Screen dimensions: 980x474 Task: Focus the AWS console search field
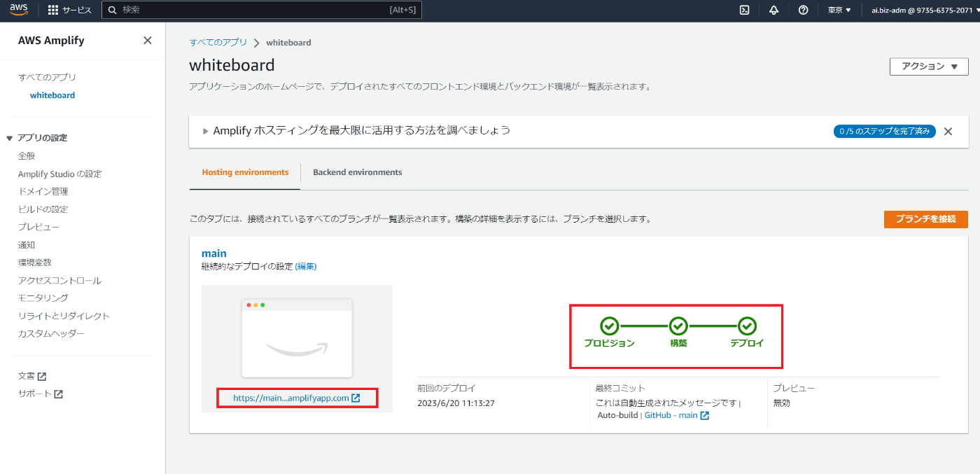[262, 10]
